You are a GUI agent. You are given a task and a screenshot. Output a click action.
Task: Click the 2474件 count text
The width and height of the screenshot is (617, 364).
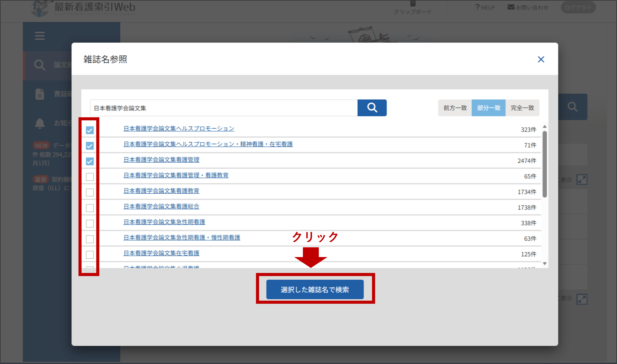coord(527,161)
